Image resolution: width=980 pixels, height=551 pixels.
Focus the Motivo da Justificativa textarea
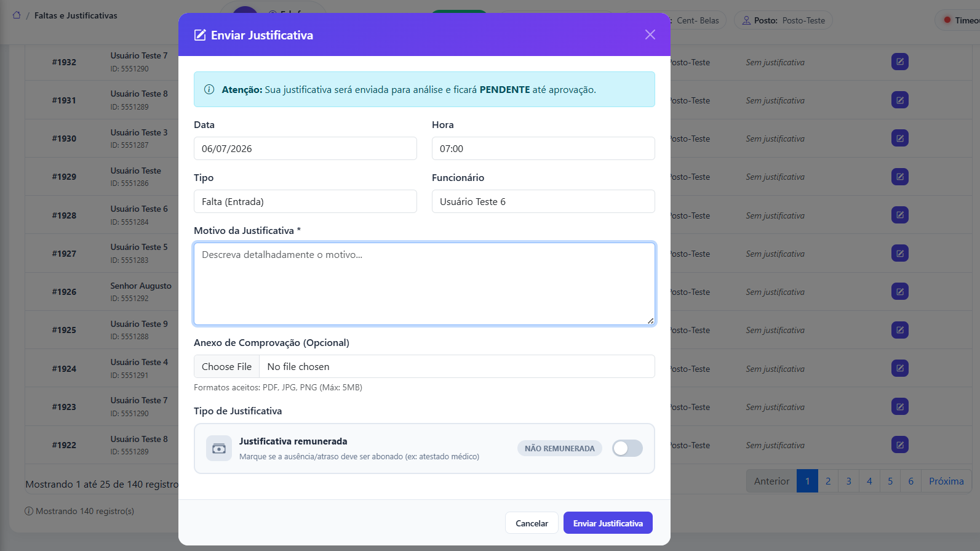tap(424, 284)
